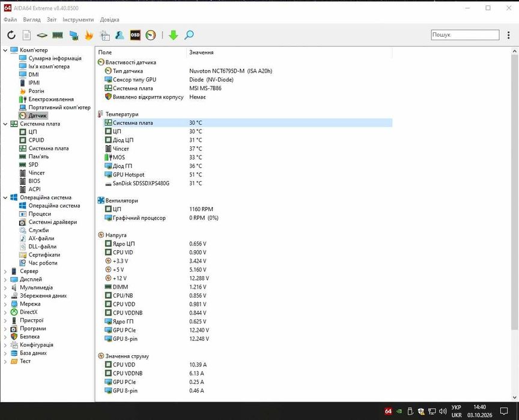The image size is (519, 420).
Task: Select SPD in the tree
Action: tap(33, 164)
